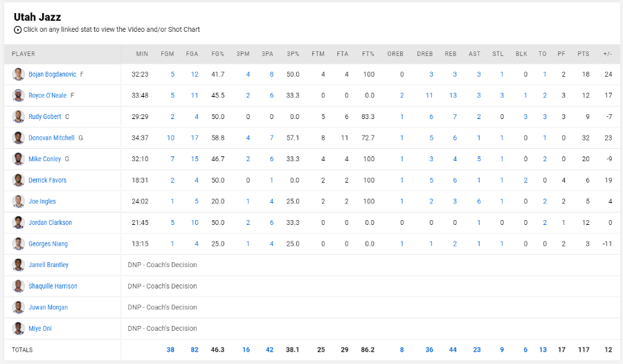The image size is (623, 364).
Task: Click Miye Oni's player photo
Action: coord(18,328)
